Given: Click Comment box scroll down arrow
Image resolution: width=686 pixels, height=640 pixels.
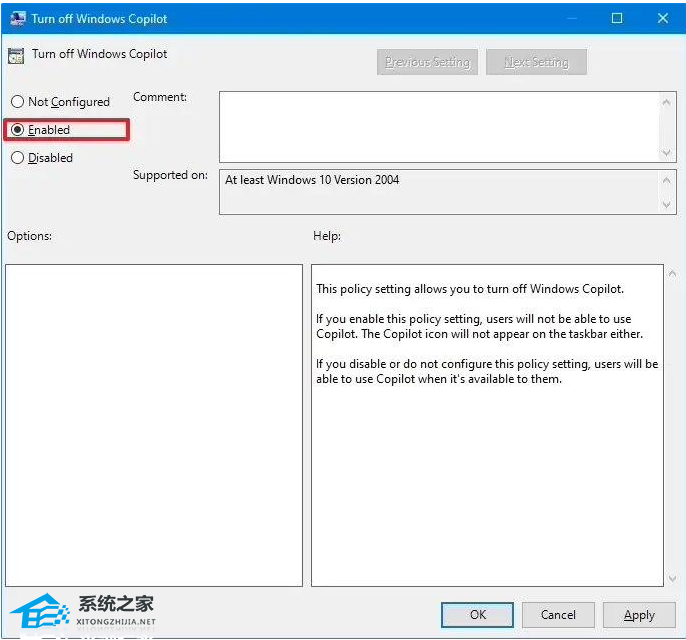Looking at the screenshot, I should coord(666,153).
